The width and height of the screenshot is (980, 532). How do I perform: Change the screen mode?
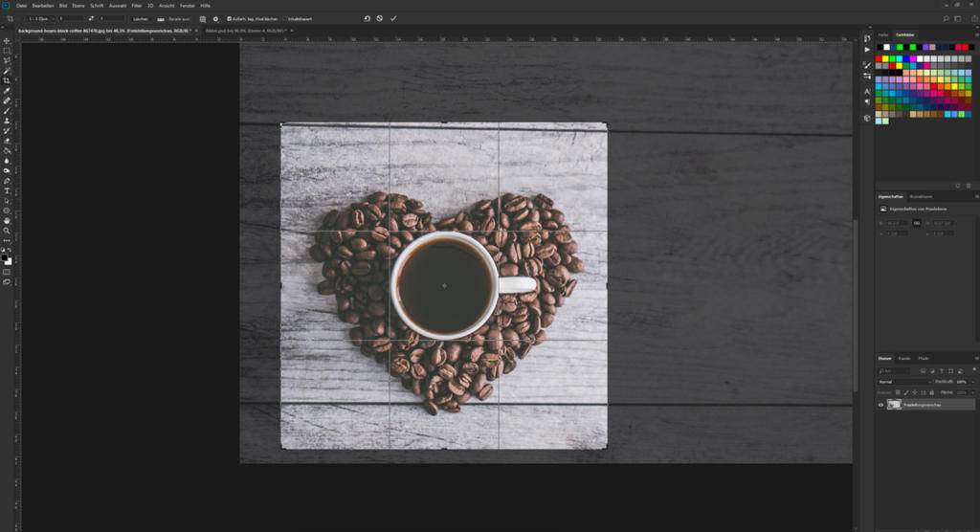tap(7, 282)
